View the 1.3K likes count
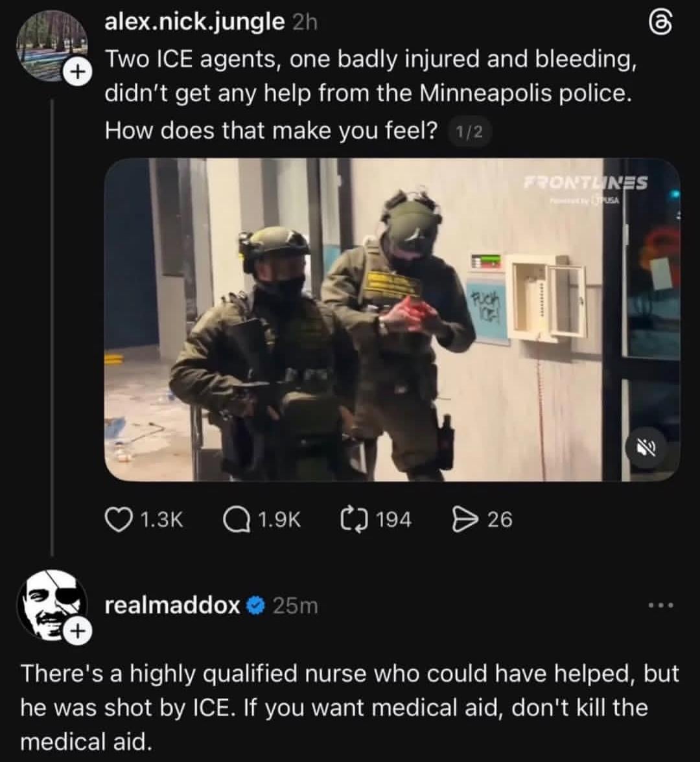The image size is (700, 762). tap(162, 520)
